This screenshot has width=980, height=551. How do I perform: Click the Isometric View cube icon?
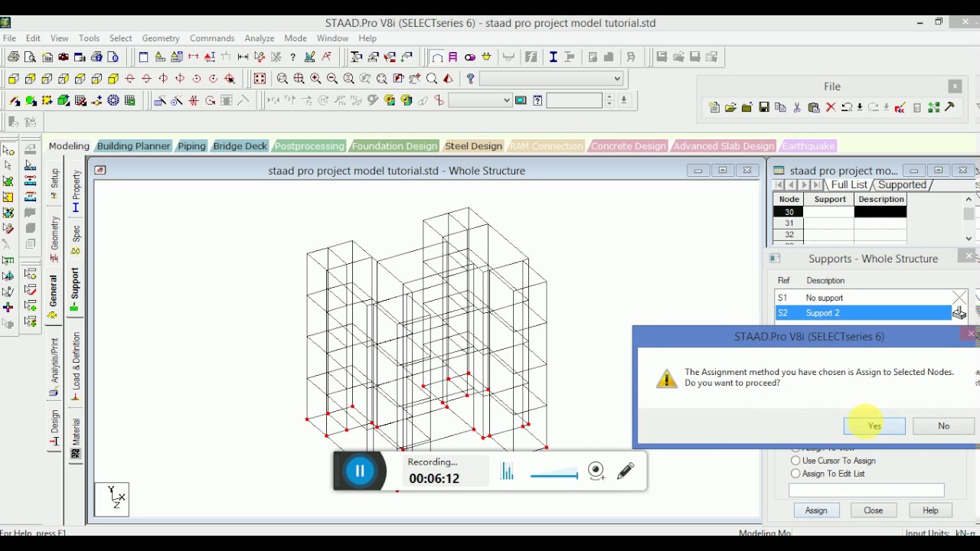pos(113,79)
